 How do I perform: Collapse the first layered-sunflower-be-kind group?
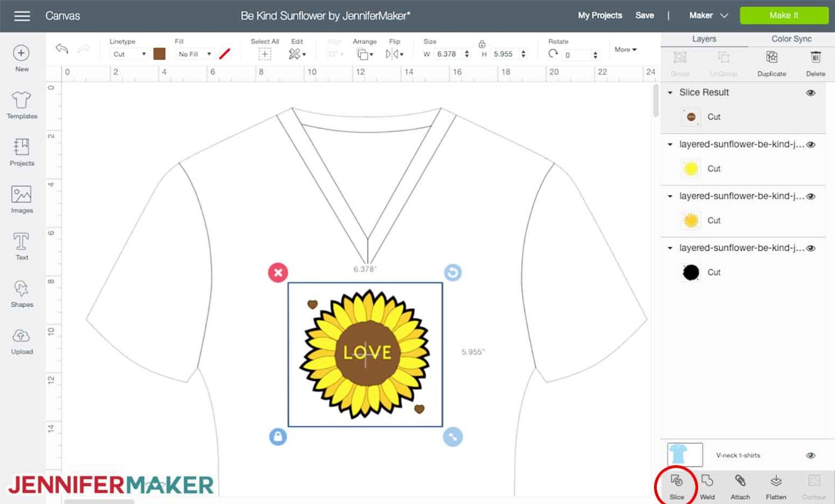pos(670,145)
